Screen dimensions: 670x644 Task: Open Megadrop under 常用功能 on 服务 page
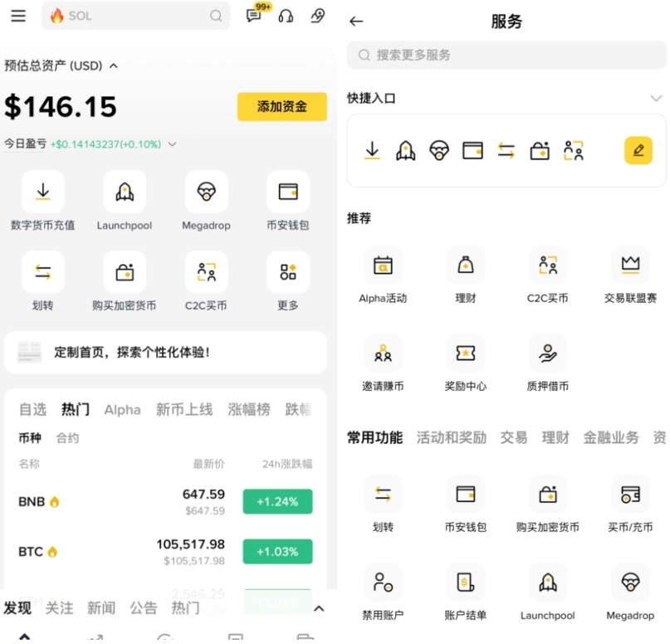click(630, 582)
